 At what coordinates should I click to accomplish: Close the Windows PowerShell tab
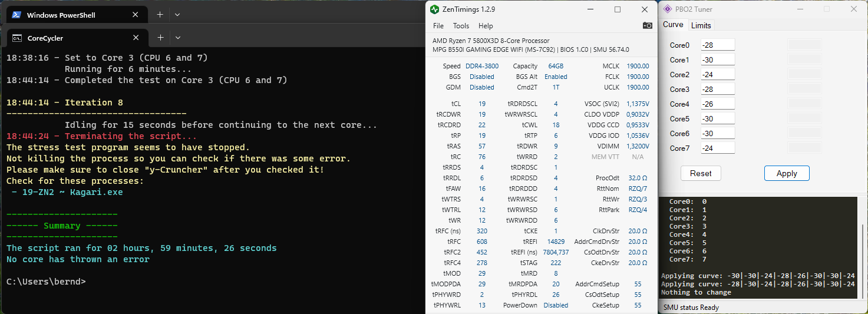click(x=136, y=15)
